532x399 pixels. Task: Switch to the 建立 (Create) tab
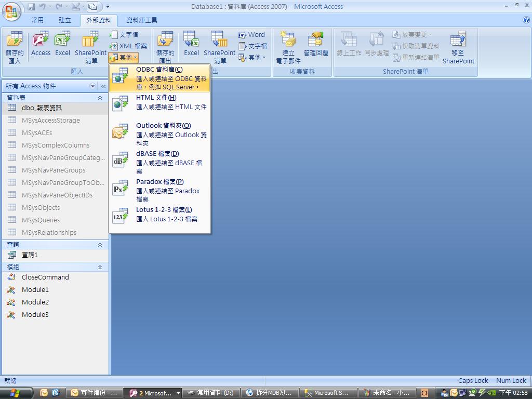click(x=65, y=20)
